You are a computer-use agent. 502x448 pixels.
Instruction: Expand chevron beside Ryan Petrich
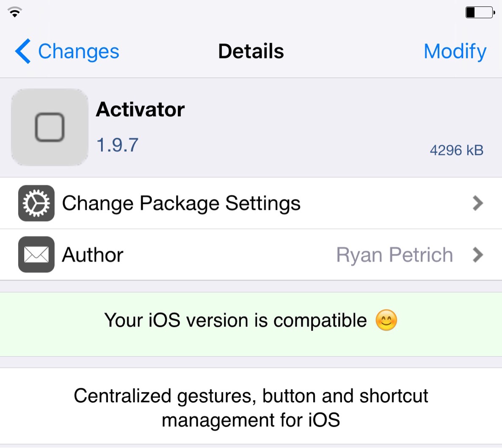point(478,255)
